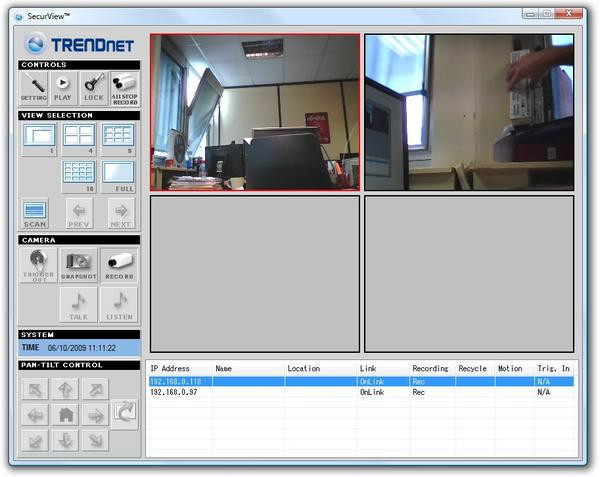Select camera row 192.168.0.97

pyautogui.click(x=361, y=392)
